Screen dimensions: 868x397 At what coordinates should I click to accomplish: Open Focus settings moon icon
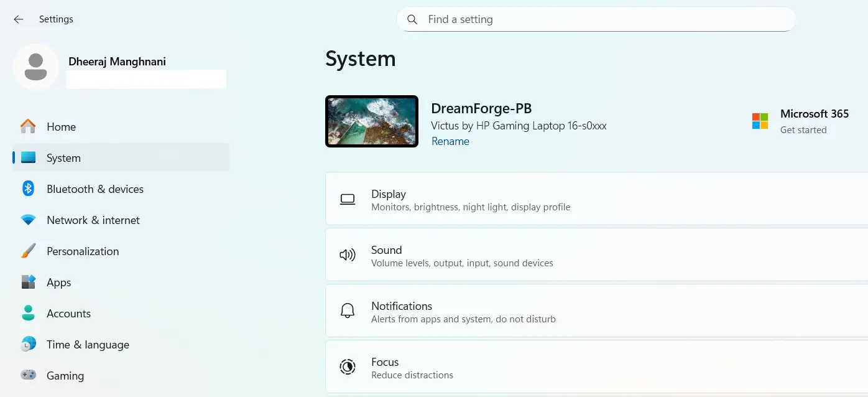(348, 367)
